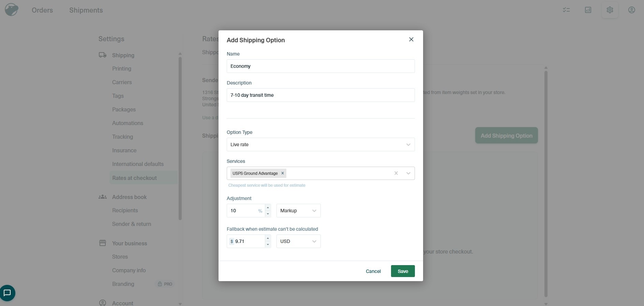Open the user profile icon
The width and height of the screenshot is (644, 306).
coord(632,10)
